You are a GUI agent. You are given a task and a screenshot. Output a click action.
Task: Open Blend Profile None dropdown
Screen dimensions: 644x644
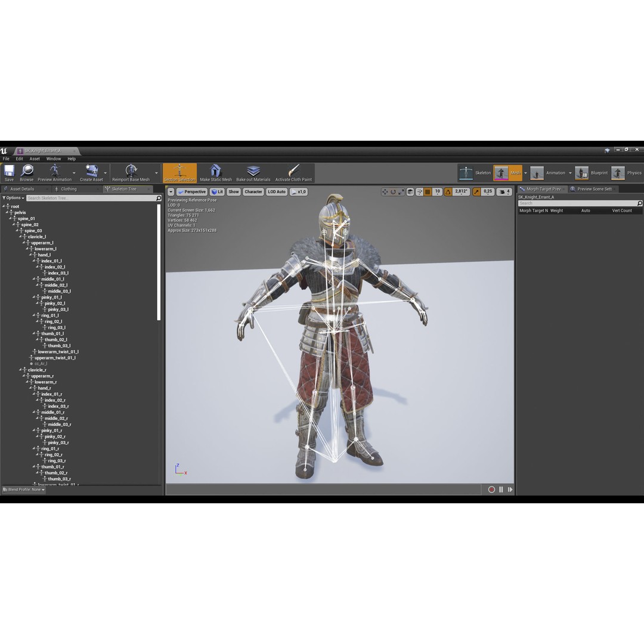[x=24, y=490]
